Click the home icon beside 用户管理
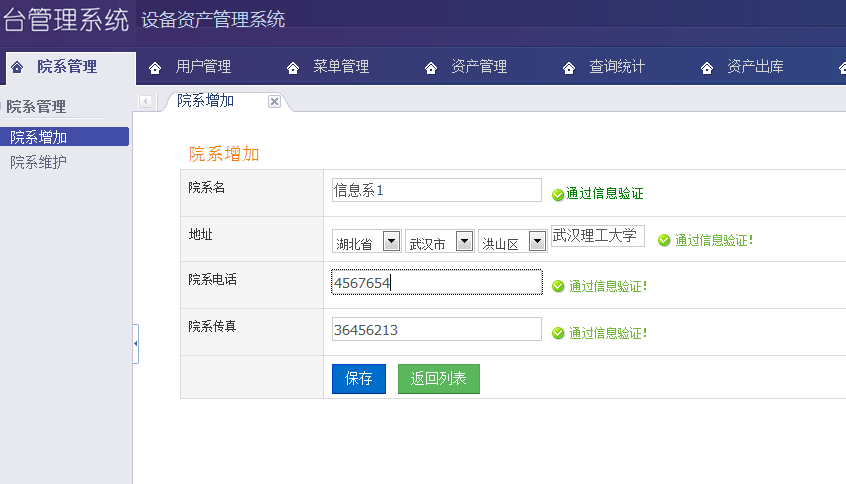 tap(155, 68)
